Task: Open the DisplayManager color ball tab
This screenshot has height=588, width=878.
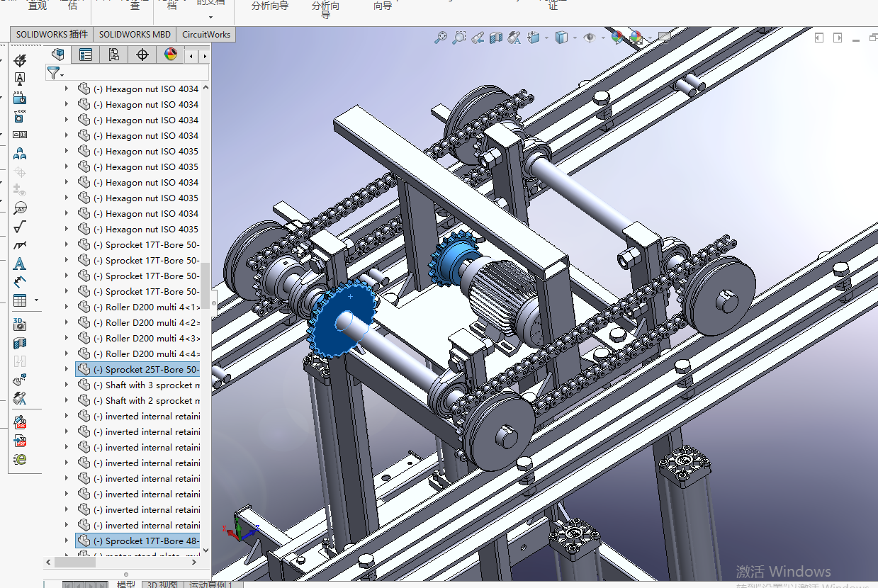Action: (170, 55)
